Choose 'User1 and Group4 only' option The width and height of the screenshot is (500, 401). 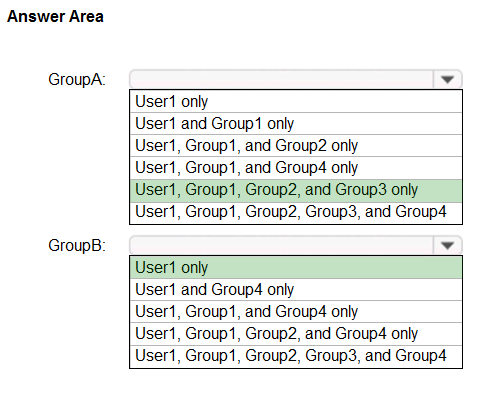point(296,290)
